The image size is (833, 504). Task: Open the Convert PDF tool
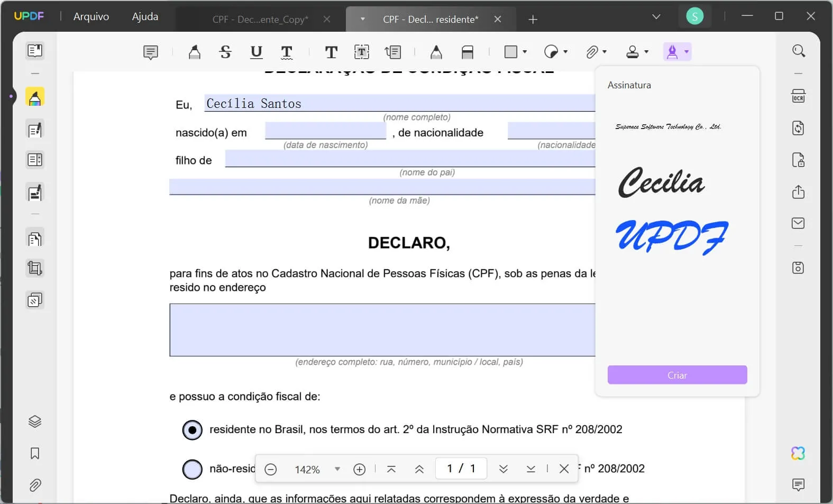pos(799,128)
